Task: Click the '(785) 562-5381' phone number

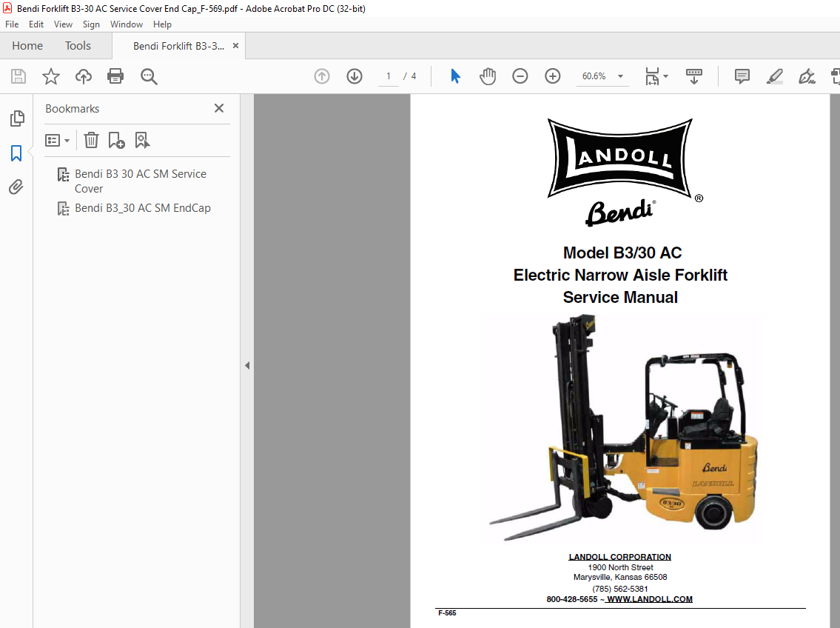Action: click(619, 588)
